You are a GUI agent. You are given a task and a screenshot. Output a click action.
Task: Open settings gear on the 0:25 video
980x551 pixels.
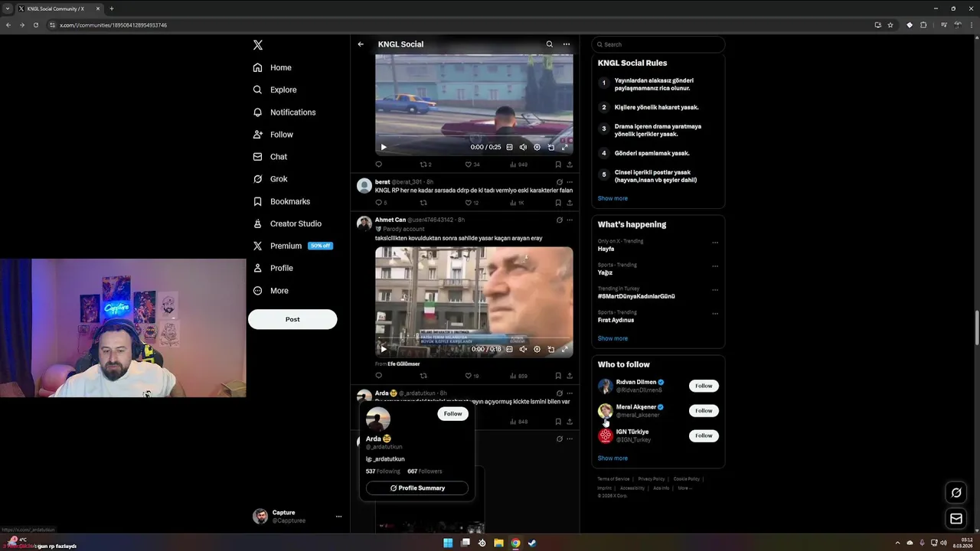pyautogui.click(x=537, y=147)
